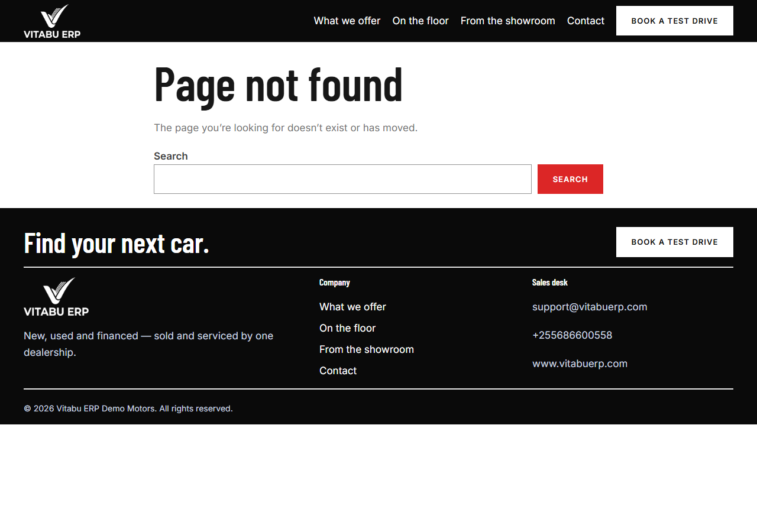757x532 pixels.
Task: Open the Contact footer link
Action: point(338,371)
